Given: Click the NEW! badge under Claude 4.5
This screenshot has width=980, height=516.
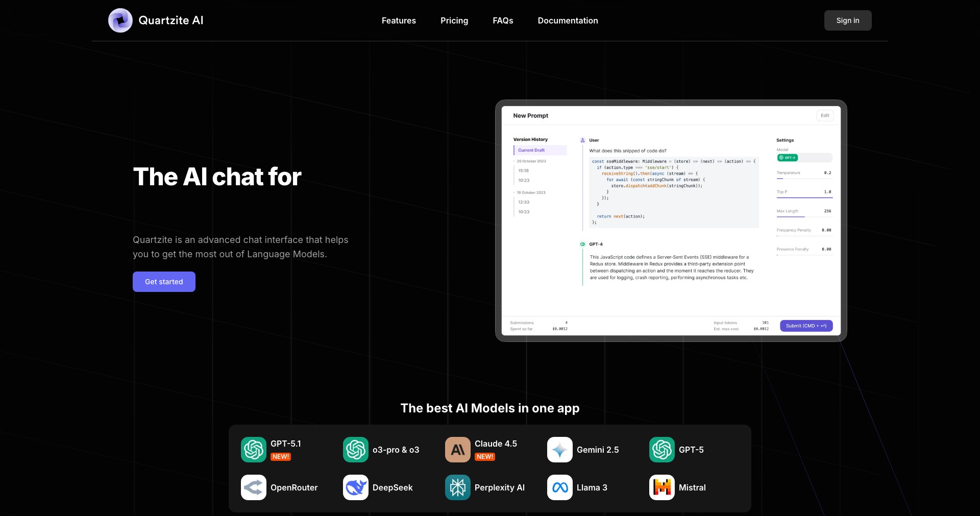Looking at the screenshot, I should coord(485,457).
